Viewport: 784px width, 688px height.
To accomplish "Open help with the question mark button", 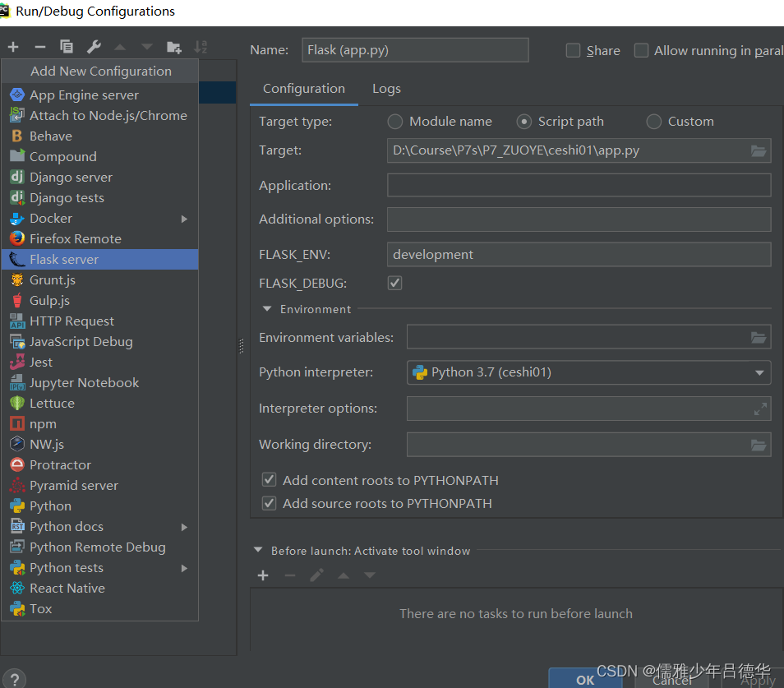I will (15, 679).
